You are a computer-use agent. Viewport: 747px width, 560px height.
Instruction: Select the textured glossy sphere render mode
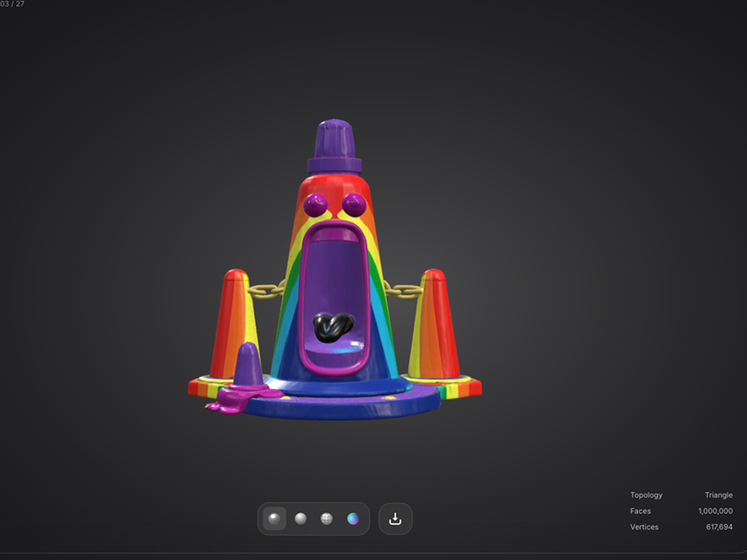[274, 519]
